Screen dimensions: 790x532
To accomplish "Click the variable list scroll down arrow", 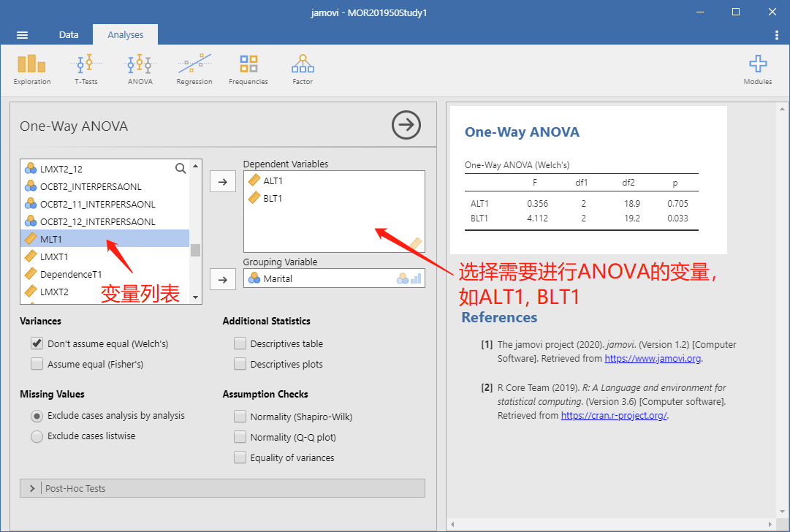I will click(x=195, y=297).
